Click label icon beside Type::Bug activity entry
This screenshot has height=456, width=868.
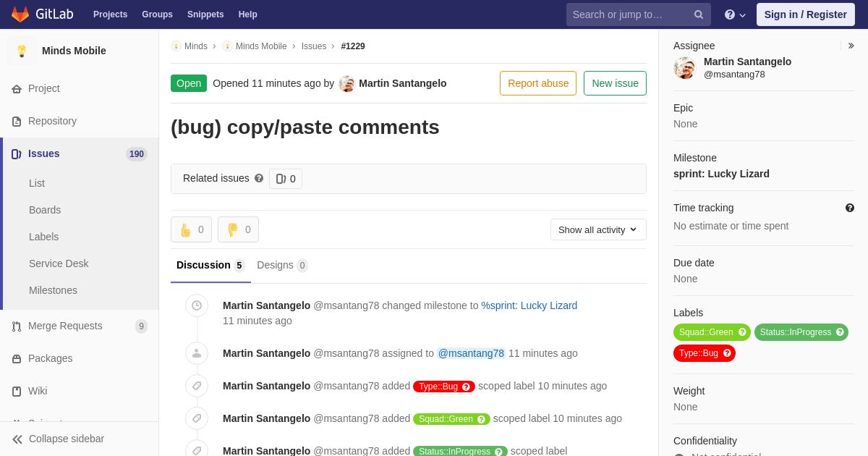point(197,386)
